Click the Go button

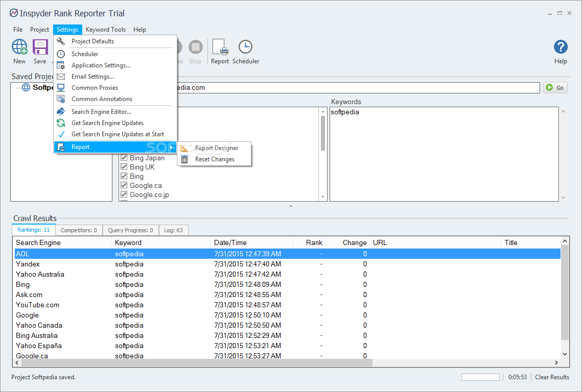point(555,87)
